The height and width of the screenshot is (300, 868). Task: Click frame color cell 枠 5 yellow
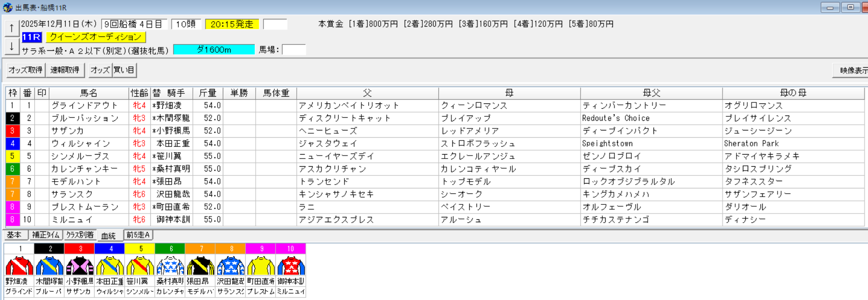tap(12, 156)
